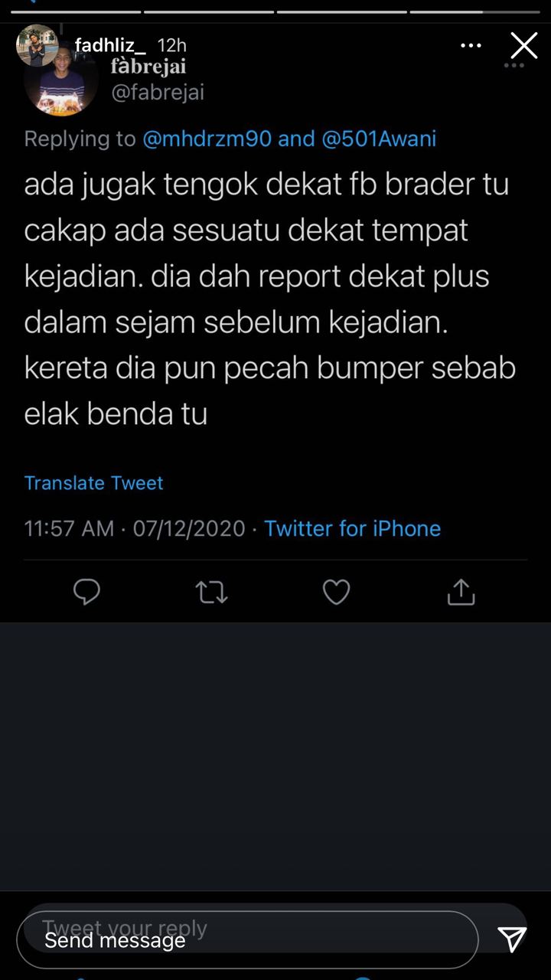Tap the Twitter for iPhone link
The image size is (551, 980).
click(352, 528)
